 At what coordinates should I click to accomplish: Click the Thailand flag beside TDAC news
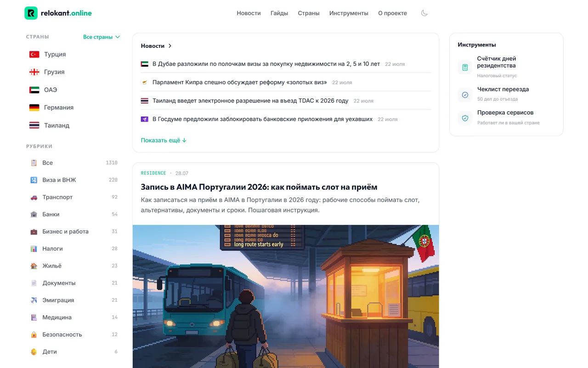tap(145, 101)
